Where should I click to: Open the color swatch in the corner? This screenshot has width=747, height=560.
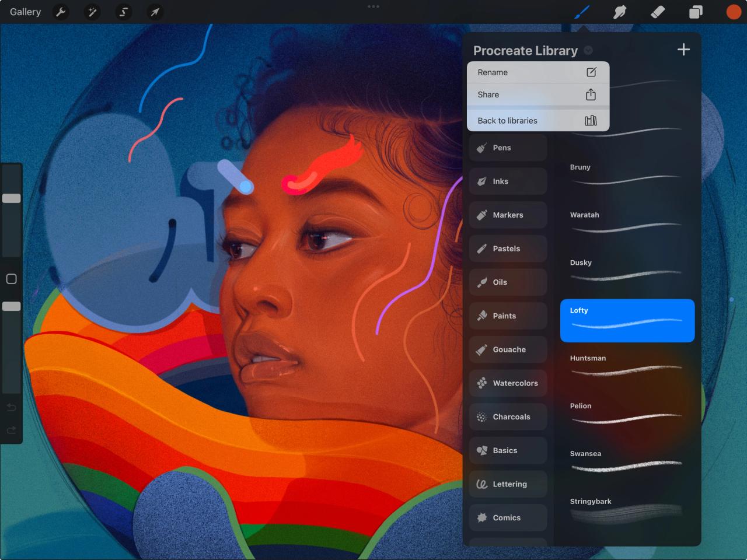click(733, 12)
